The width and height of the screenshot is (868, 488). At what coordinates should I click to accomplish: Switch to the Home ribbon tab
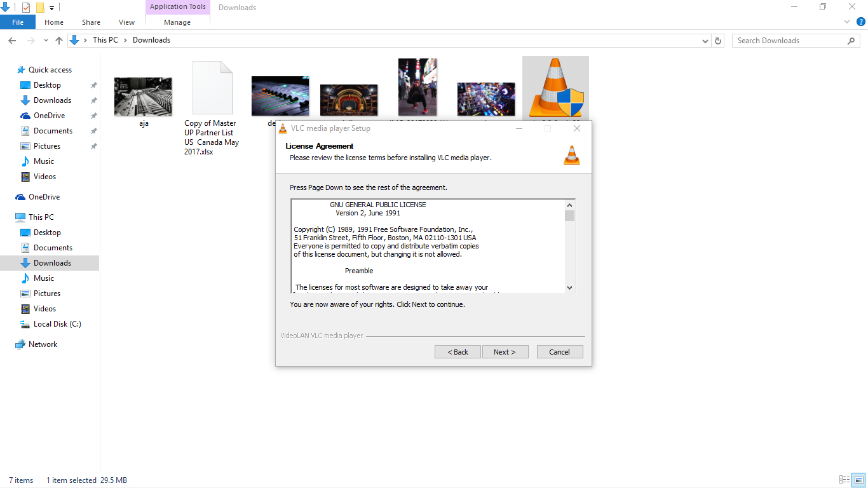coord(54,22)
